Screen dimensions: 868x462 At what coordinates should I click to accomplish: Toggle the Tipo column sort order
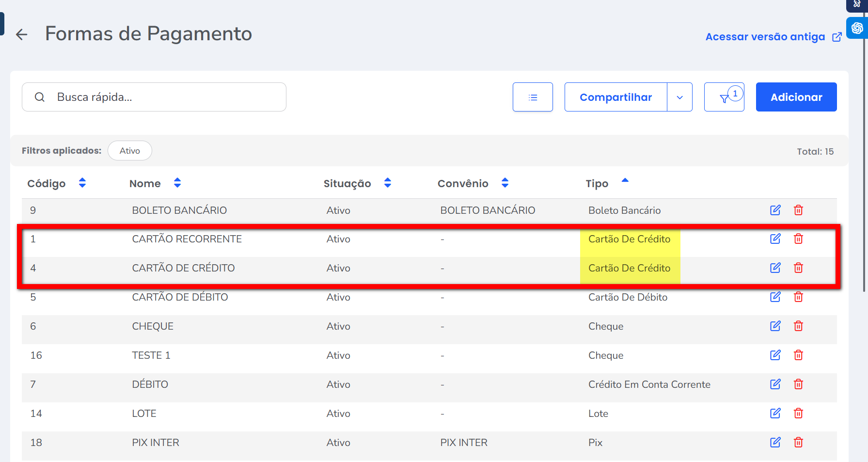(x=625, y=181)
